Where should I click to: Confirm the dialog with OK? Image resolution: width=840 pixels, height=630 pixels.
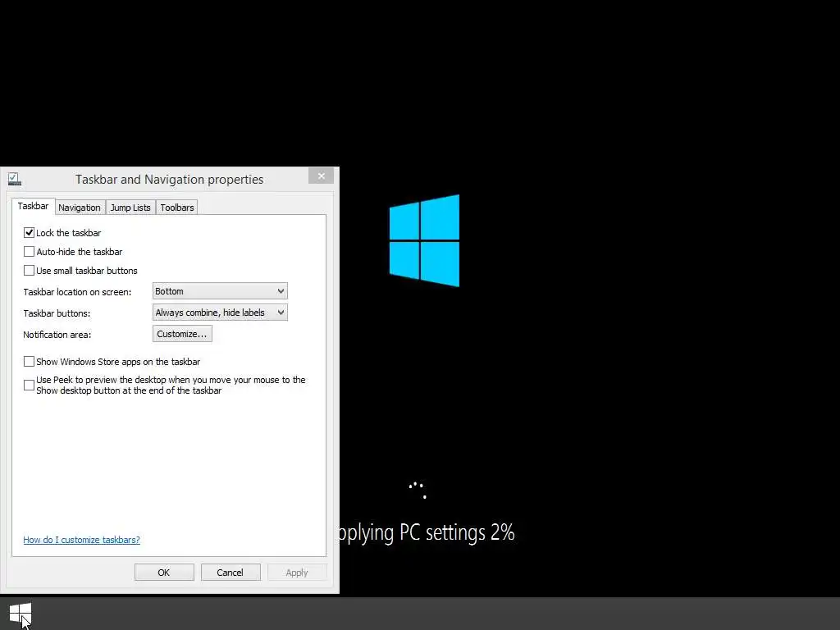(164, 572)
